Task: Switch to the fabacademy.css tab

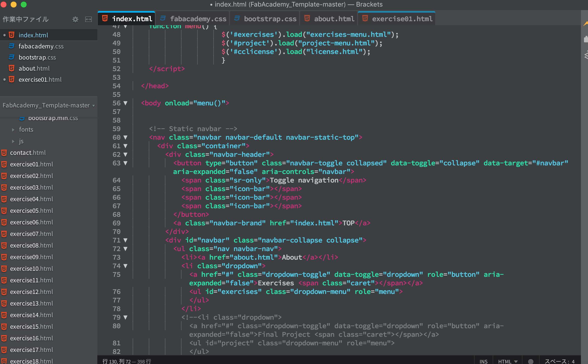Action: click(x=193, y=19)
